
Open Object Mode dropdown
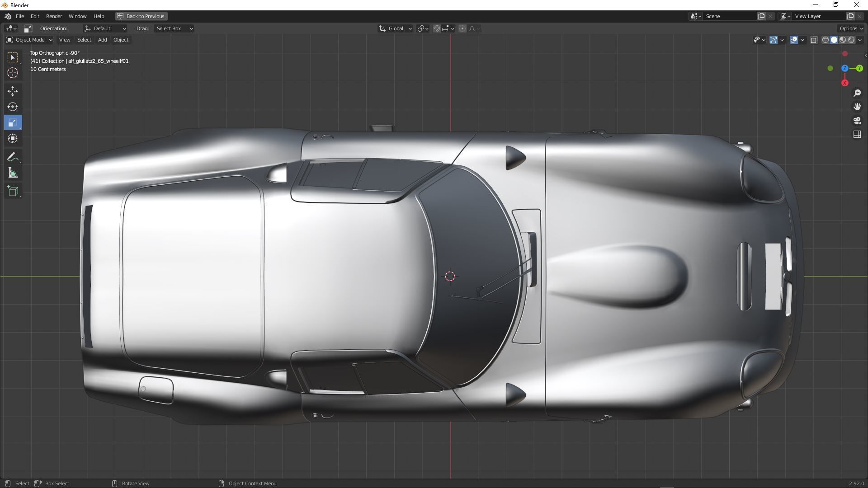pos(29,40)
